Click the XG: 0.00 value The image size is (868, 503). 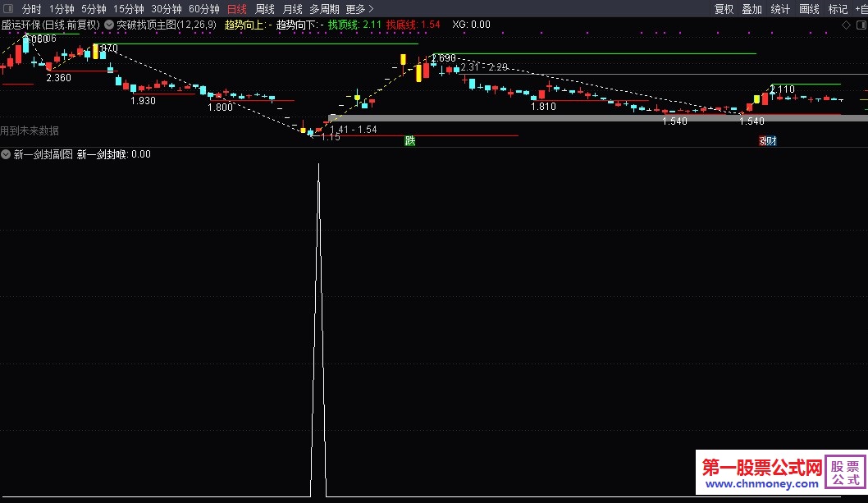471,25
